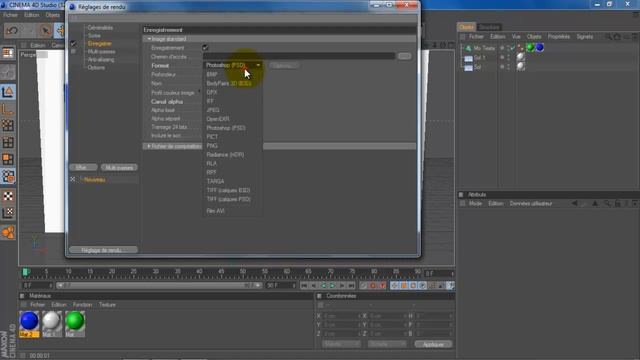
Task: Select Options in render settings sidebar
Action: (x=96, y=68)
